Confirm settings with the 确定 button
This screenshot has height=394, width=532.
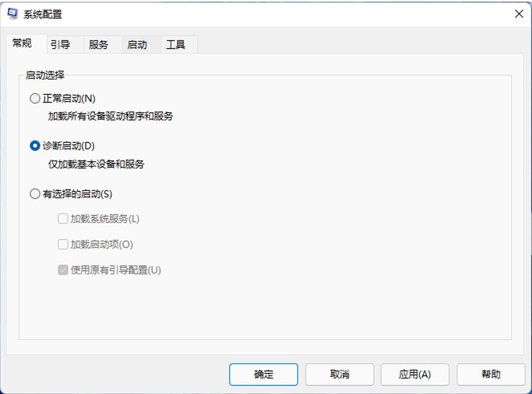click(x=263, y=375)
